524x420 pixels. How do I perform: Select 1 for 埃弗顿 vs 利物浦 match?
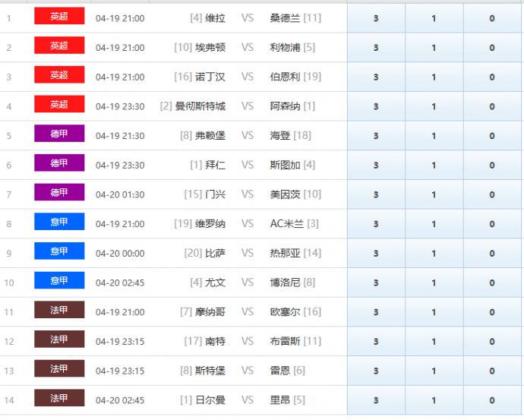(434, 48)
